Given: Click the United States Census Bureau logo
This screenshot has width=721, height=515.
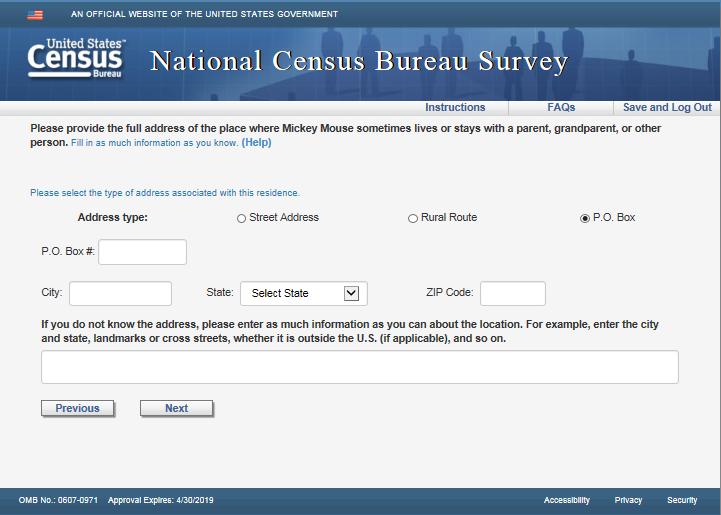Looking at the screenshot, I should point(76,58).
